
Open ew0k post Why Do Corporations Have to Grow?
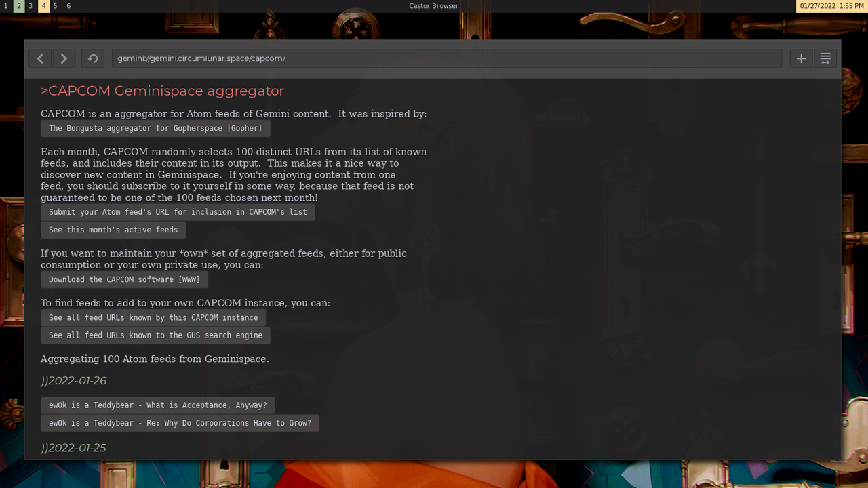pos(180,423)
